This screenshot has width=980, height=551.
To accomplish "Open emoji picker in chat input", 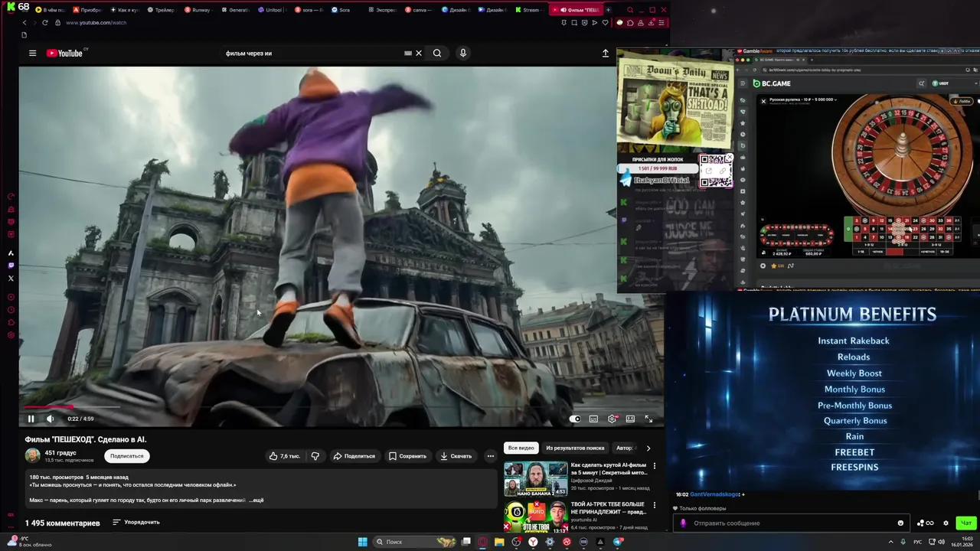I will (x=900, y=523).
